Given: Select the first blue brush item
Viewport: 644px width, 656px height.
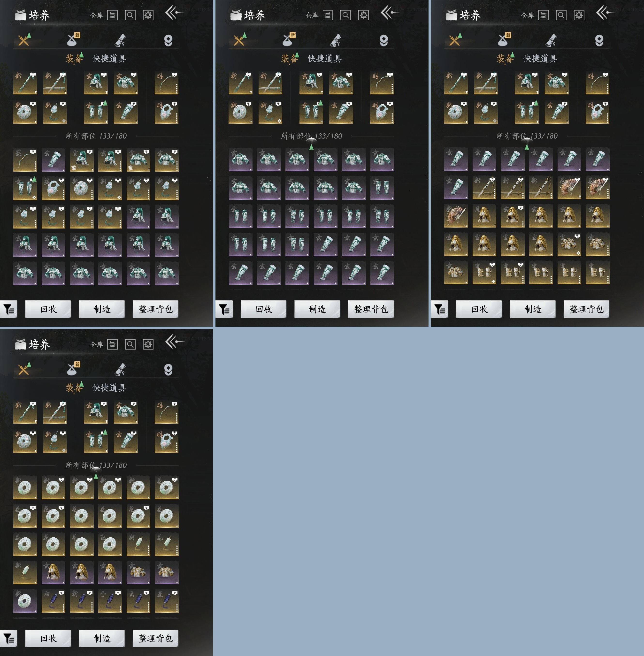Looking at the screenshot, I should click(54, 601).
